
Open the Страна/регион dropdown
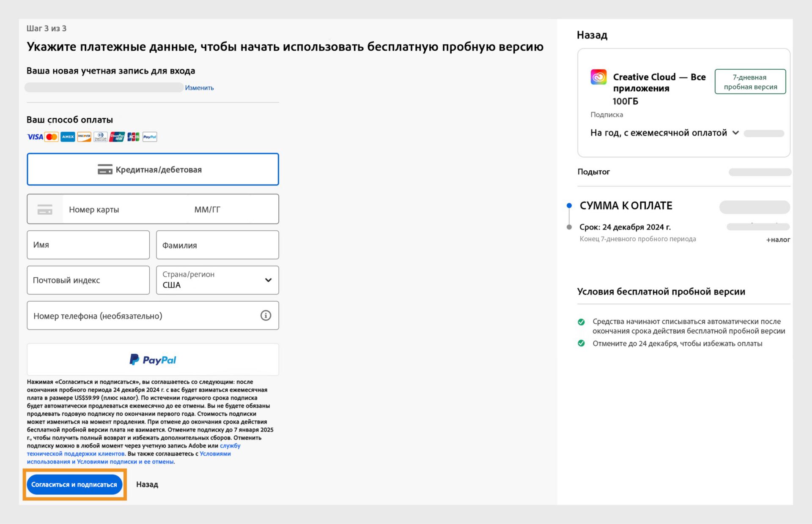217,280
